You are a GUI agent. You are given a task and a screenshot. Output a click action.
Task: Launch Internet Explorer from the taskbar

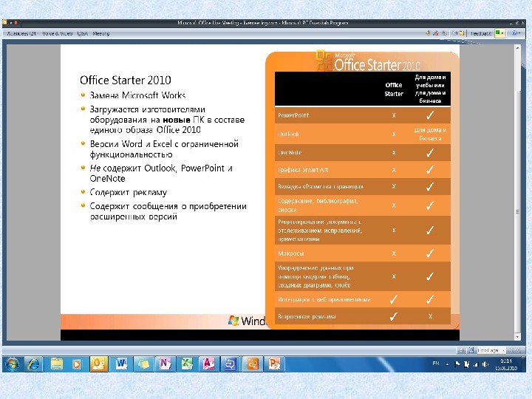pos(33,364)
